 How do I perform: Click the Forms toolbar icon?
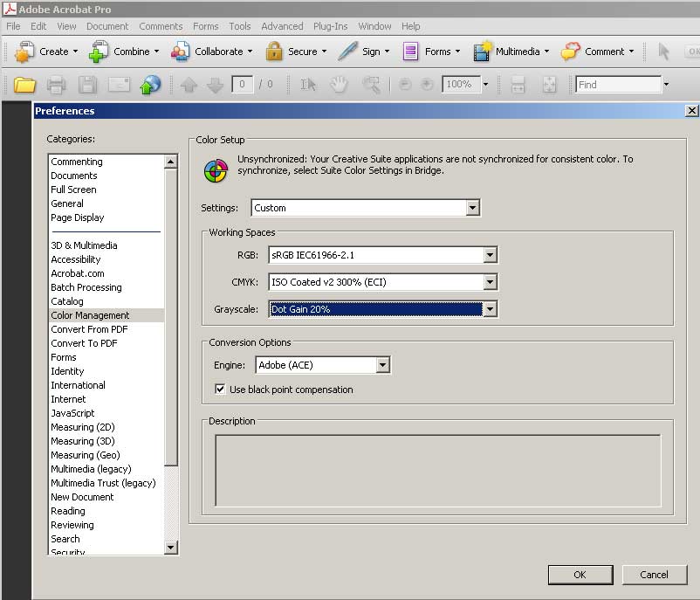coord(410,52)
